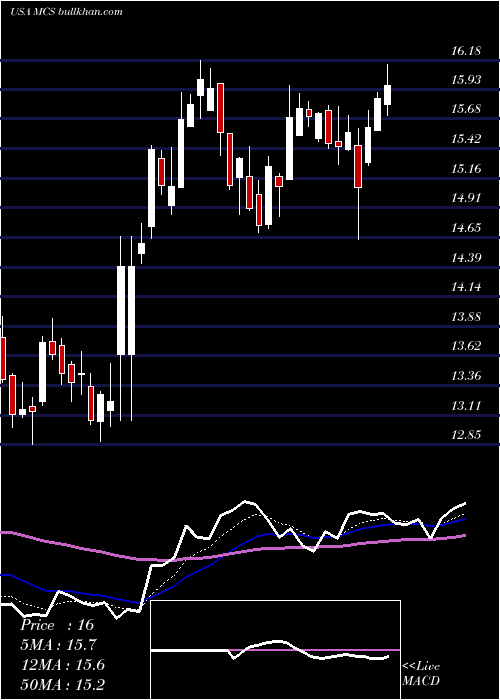500x700 pixels.
Task: Click the <<Live MACD label
Action: tap(421, 674)
